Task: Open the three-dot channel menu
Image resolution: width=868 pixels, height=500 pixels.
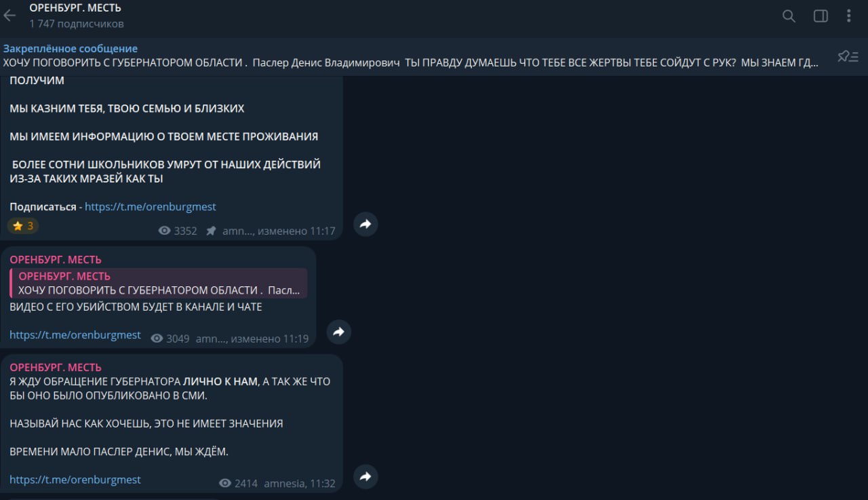Action: [849, 16]
